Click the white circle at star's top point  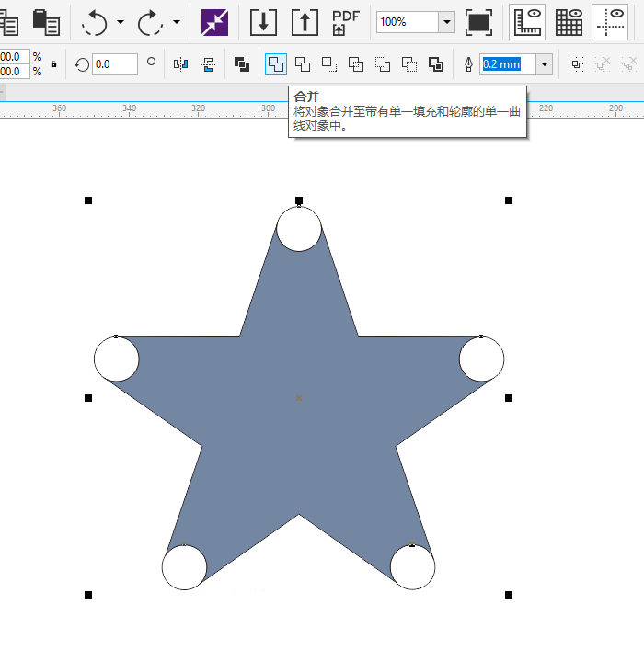coord(299,229)
